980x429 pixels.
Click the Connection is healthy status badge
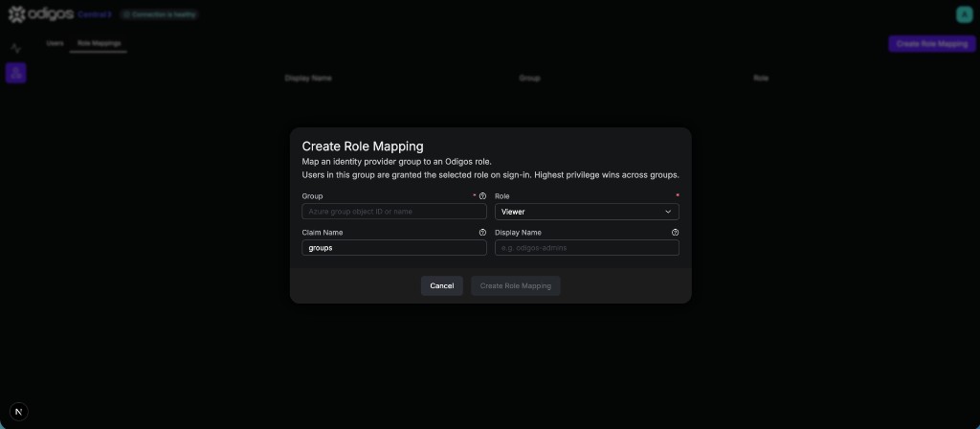160,14
